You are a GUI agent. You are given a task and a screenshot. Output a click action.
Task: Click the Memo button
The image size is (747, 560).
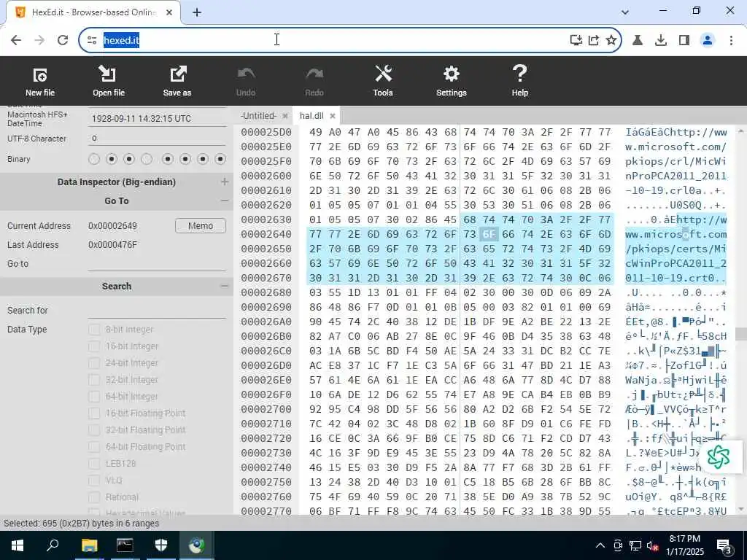click(201, 226)
